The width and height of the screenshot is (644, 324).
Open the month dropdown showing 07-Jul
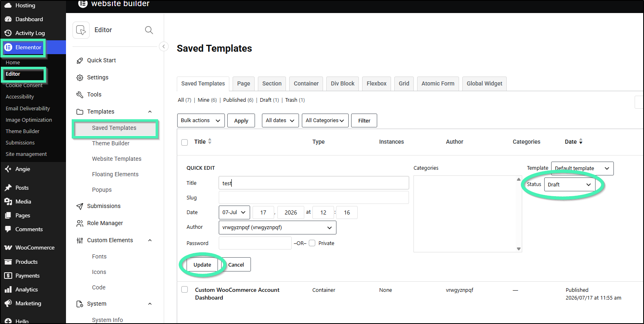click(234, 212)
